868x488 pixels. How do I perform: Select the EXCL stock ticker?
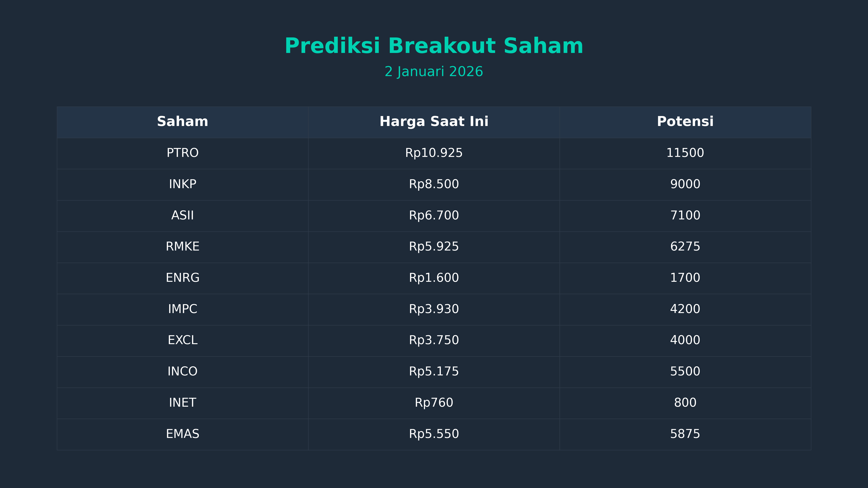182,340
